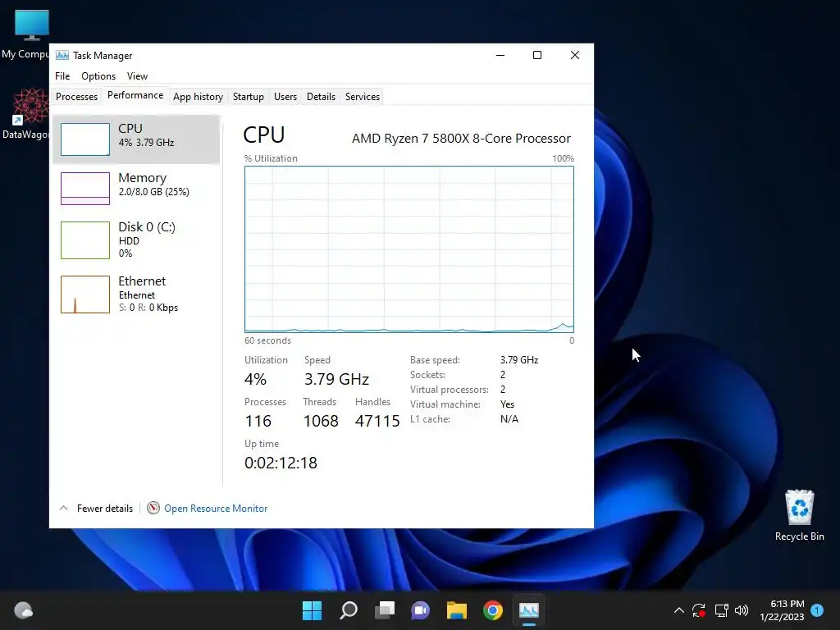
Task: Open the volume speaker tray icon
Action: [x=742, y=610]
